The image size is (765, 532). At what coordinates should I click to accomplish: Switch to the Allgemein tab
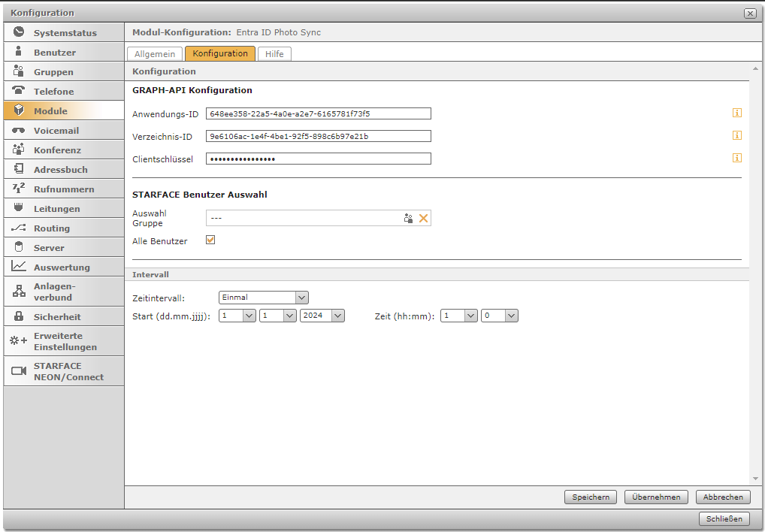(155, 54)
